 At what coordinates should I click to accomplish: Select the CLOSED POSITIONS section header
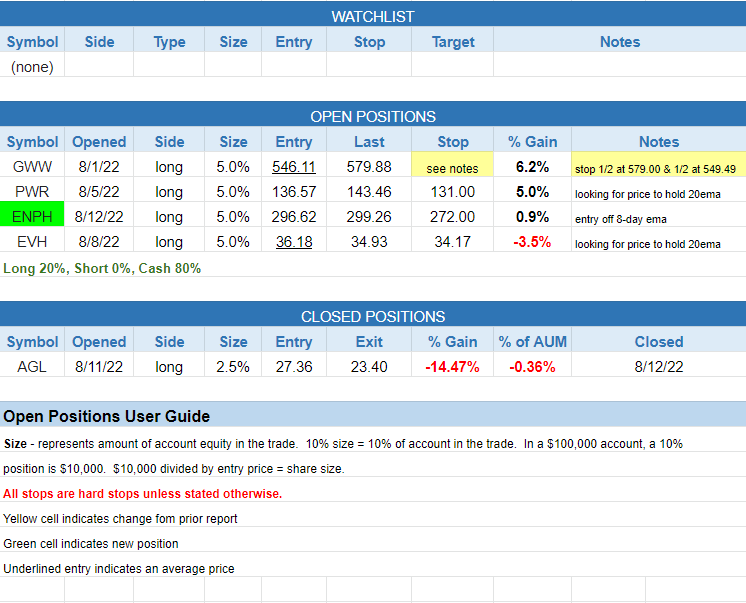click(x=373, y=316)
